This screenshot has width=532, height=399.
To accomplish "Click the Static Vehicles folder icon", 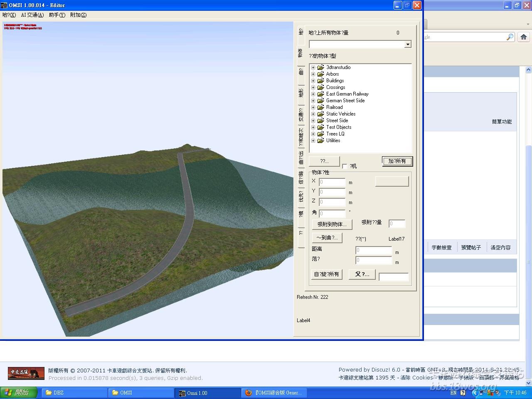I will (x=320, y=114).
